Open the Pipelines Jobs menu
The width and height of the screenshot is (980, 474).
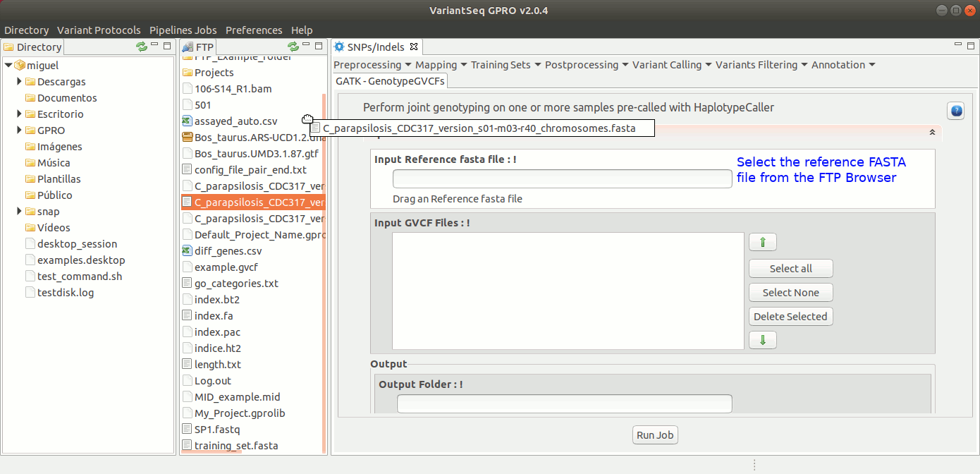pyautogui.click(x=183, y=30)
